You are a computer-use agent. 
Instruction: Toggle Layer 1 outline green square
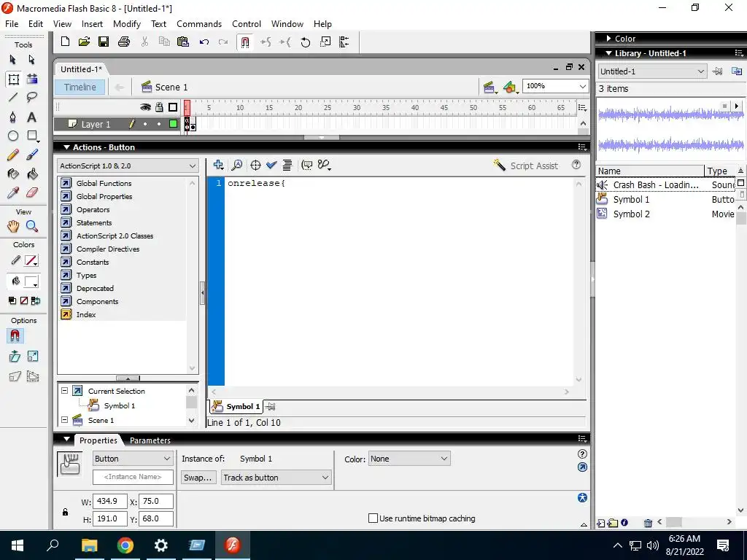click(174, 124)
